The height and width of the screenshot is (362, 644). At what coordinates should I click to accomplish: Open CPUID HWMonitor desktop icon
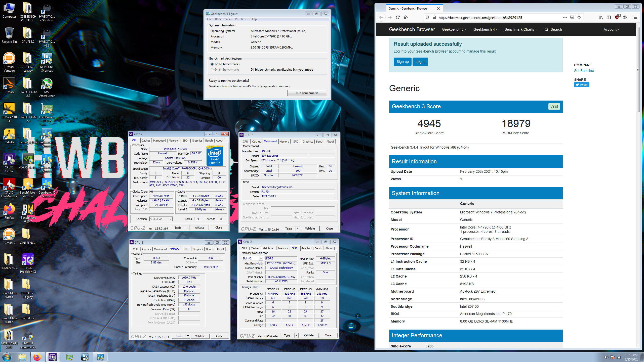coord(9,188)
